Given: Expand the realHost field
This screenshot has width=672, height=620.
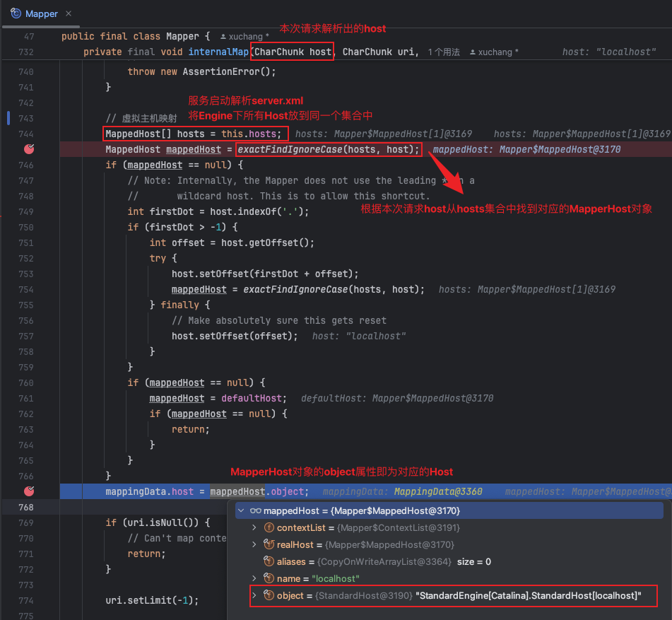Looking at the screenshot, I should pos(254,544).
